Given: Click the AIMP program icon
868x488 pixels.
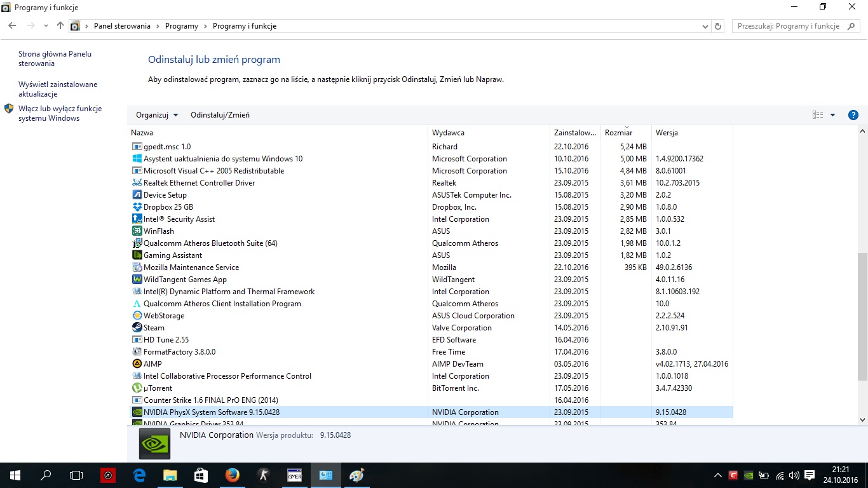Looking at the screenshot, I should (x=137, y=364).
